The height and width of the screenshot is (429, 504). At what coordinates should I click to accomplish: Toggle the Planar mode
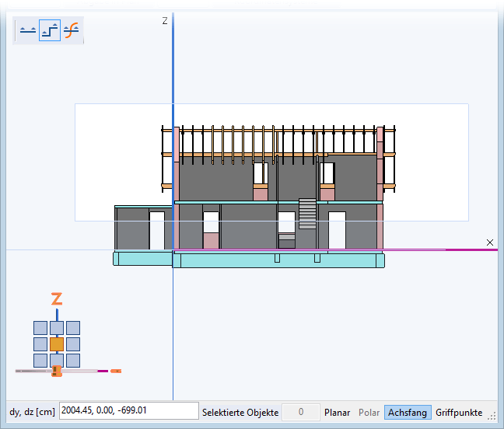pyautogui.click(x=337, y=413)
